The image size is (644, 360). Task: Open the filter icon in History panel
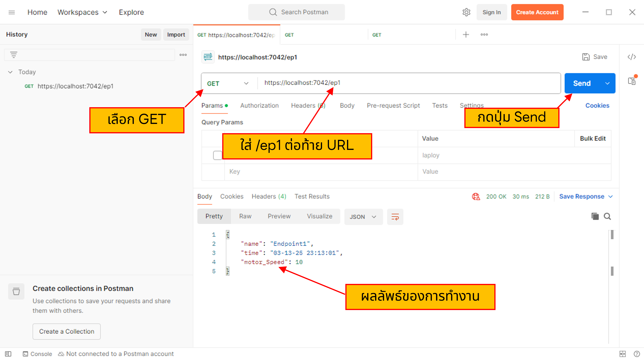tap(13, 54)
